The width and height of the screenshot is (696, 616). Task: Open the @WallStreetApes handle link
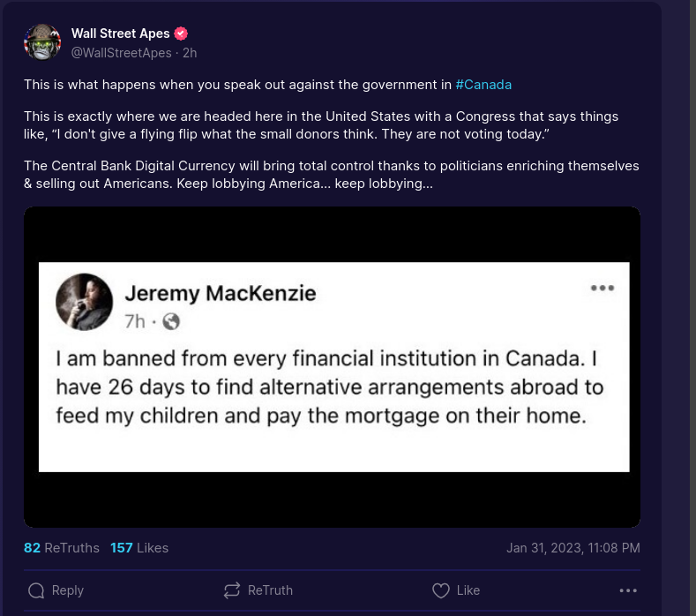pyautogui.click(x=122, y=53)
